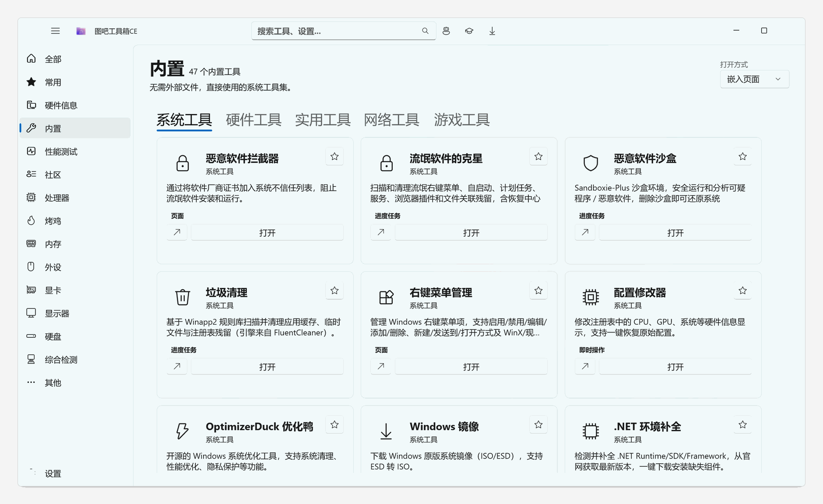Click 打开 on 右键菜单管理 card
This screenshot has height=504, width=823.
pos(471,367)
